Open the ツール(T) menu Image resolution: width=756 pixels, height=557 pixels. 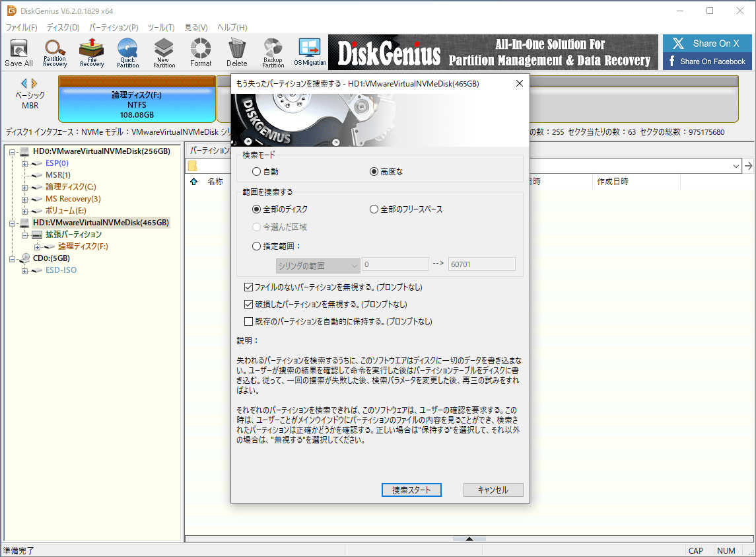click(161, 28)
